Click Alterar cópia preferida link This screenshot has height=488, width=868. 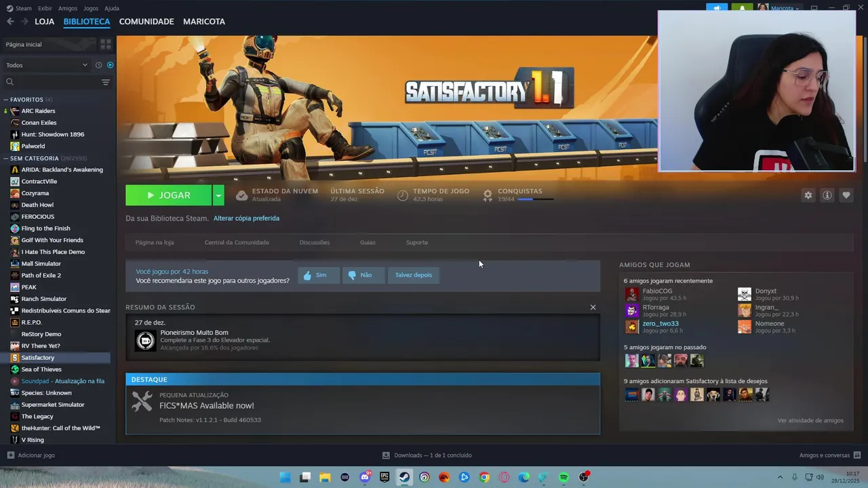[x=246, y=218]
